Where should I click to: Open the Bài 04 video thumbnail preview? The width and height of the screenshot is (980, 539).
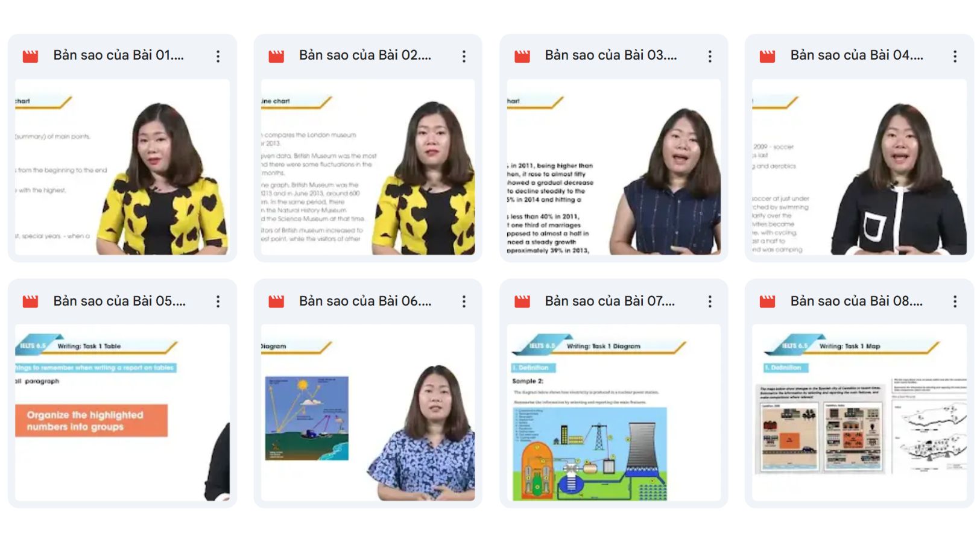click(x=859, y=167)
